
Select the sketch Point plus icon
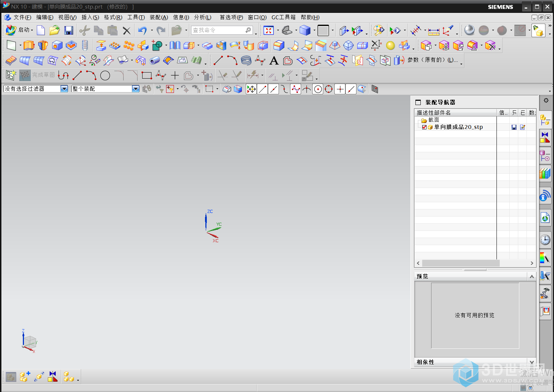click(x=175, y=75)
